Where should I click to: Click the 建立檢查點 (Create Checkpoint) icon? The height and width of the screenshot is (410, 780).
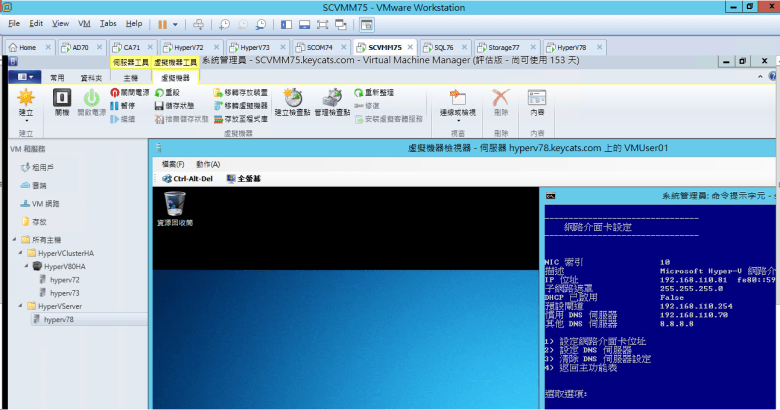(293, 101)
